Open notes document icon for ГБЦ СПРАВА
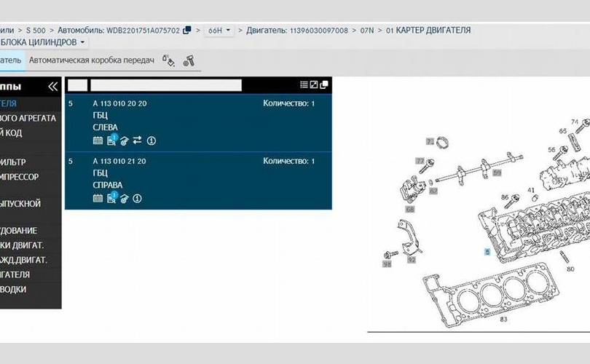This screenshot has height=364, width=590. pyautogui.click(x=111, y=198)
